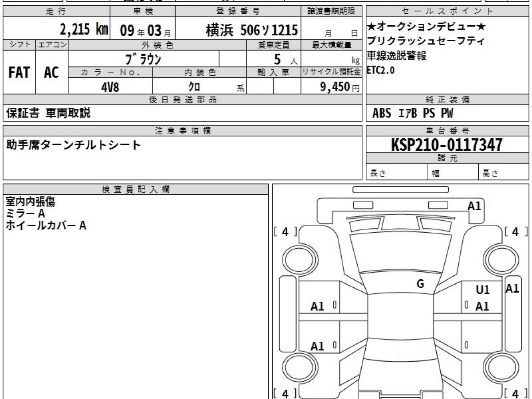Click the "車台番号" header
The image size is (532, 399).
(x=447, y=131)
